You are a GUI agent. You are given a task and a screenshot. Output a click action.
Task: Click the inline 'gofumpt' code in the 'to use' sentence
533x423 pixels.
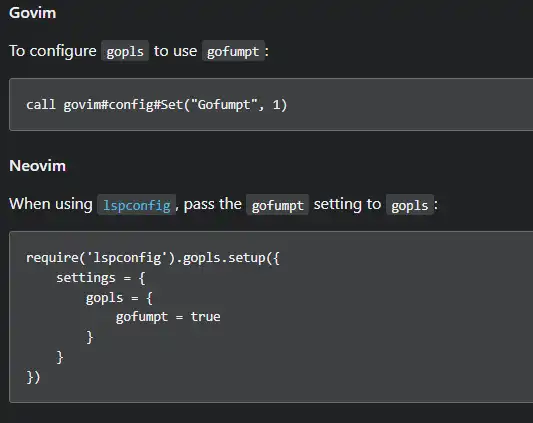click(233, 51)
